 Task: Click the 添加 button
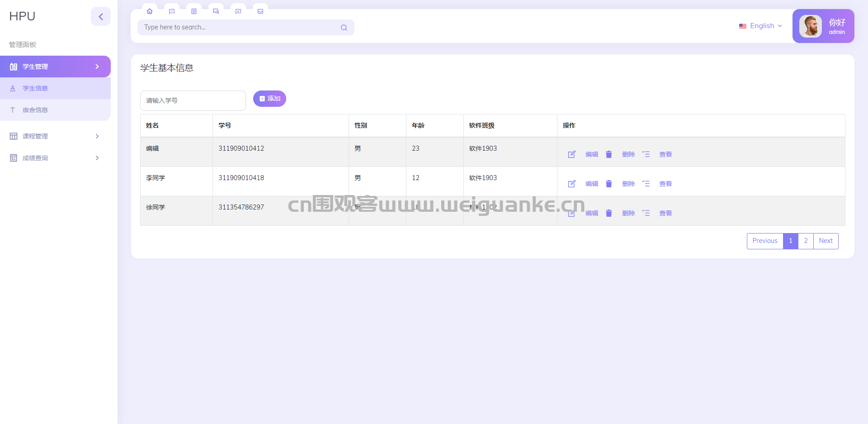click(x=269, y=99)
